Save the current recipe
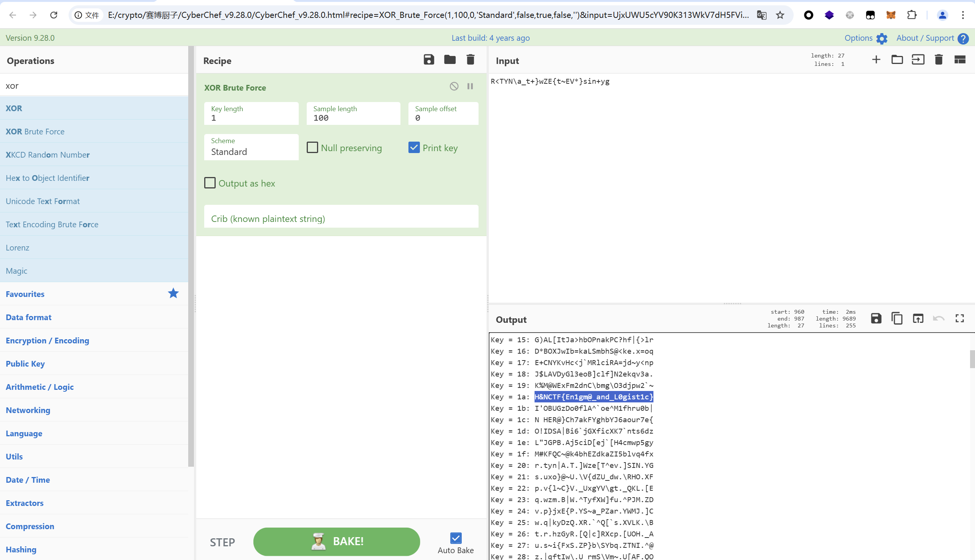 pos(429,60)
